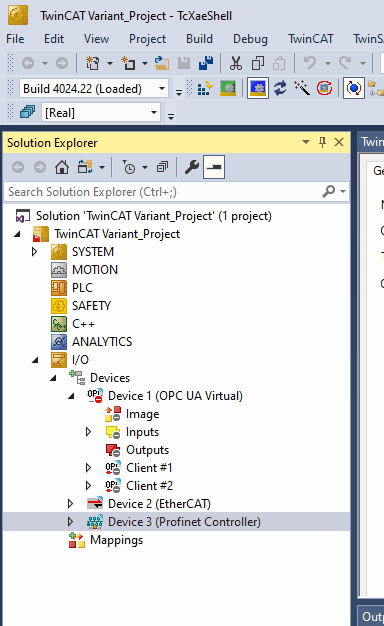Screen dimensions: 384x626
Task: Toggle the Solution Explorer auto-hide pin
Action: point(323,142)
